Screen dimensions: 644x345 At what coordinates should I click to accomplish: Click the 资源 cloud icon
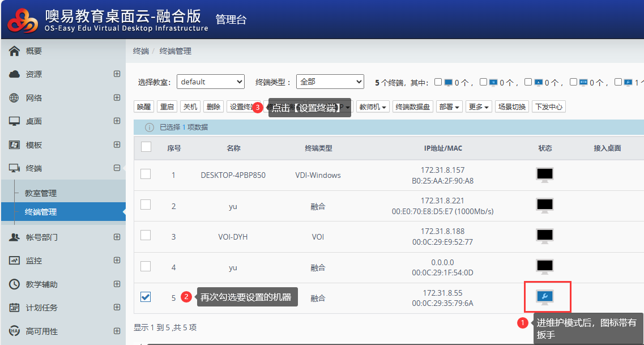pyautogui.click(x=15, y=74)
